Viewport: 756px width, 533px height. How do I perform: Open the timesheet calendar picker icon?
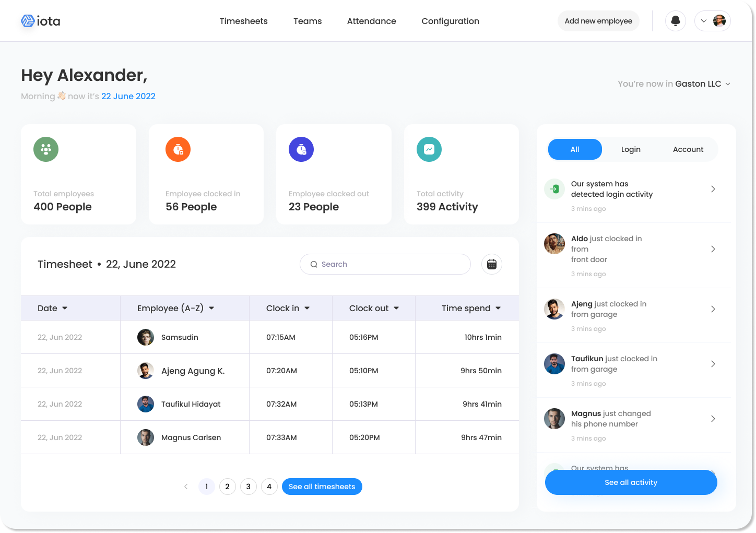(491, 264)
